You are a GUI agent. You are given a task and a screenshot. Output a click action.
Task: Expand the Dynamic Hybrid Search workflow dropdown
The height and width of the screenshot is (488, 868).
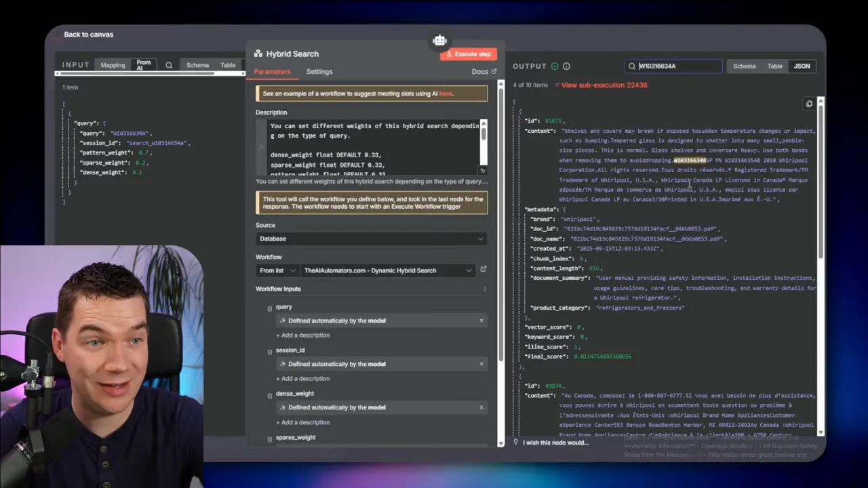pyautogui.click(x=388, y=270)
